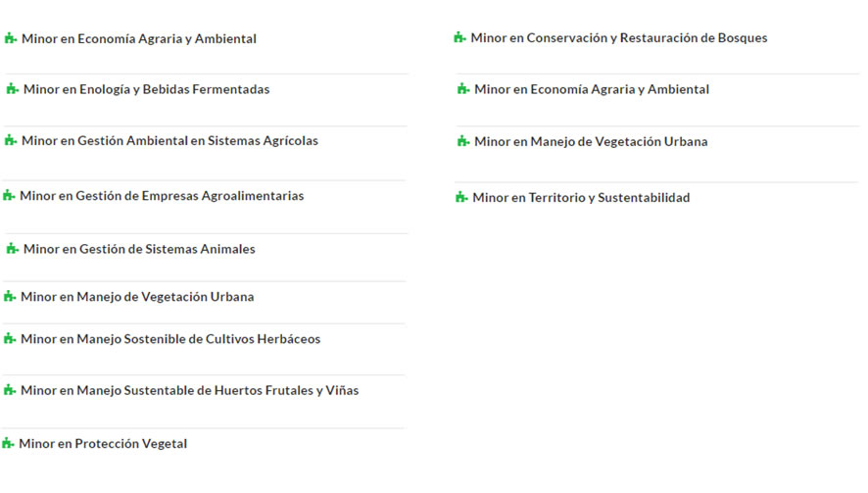This screenshot has width=868, height=493.
Task: Click puzzle icon beside Gestión Ambiental en Sistemas Agrícolas
Action: pyautogui.click(x=11, y=141)
